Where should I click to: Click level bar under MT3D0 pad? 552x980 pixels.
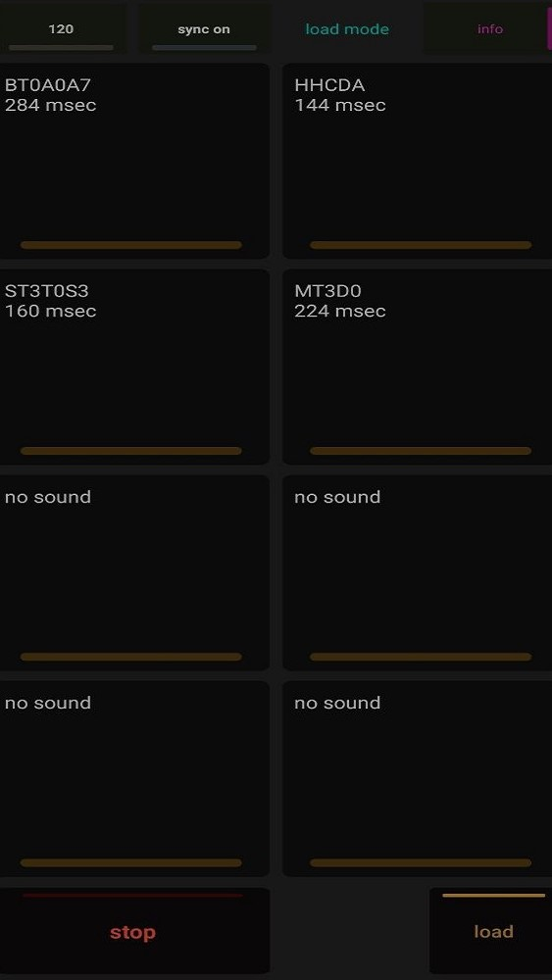click(x=421, y=451)
